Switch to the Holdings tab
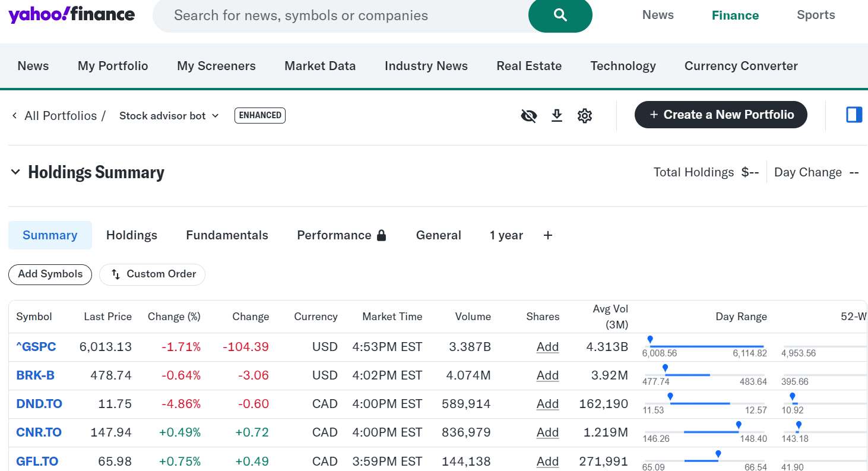This screenshot has width=868, height=471. (131, 235)
